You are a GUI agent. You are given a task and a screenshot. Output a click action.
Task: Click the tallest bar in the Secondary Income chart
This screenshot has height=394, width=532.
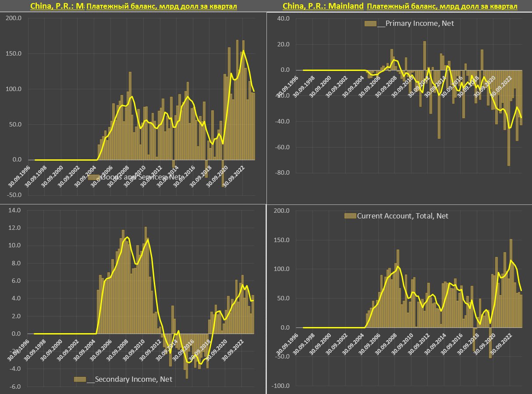coord(145,280)
